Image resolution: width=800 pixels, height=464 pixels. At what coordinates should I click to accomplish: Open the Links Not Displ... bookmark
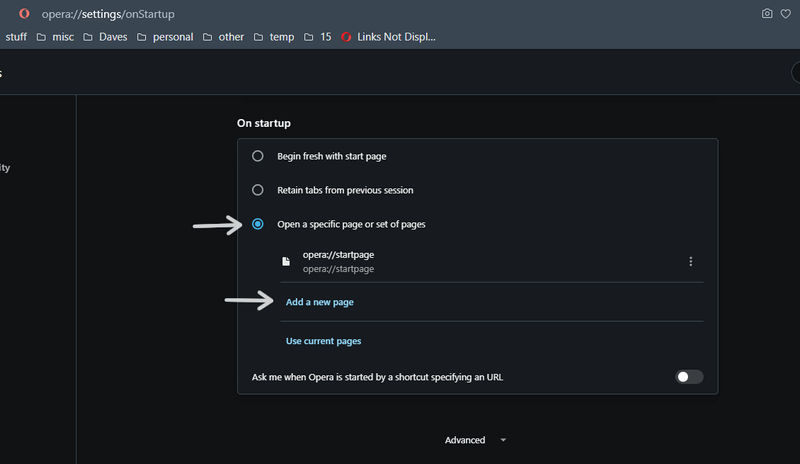[x=388, y=37]
